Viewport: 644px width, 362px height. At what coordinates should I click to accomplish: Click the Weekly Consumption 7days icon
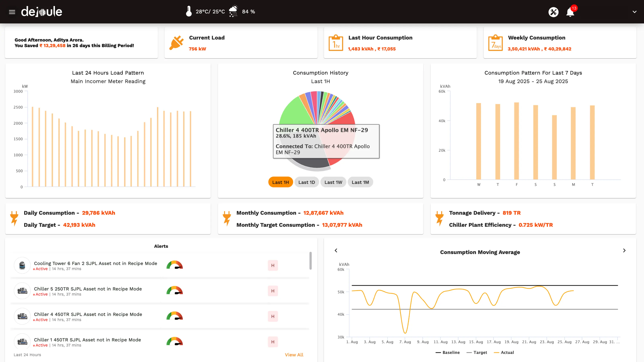[x=495, y=43]
